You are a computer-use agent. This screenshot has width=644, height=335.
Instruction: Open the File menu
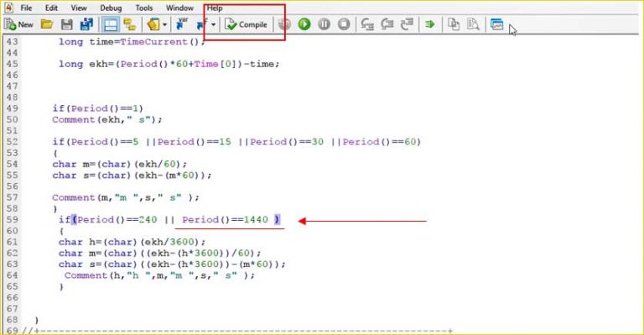26,8
